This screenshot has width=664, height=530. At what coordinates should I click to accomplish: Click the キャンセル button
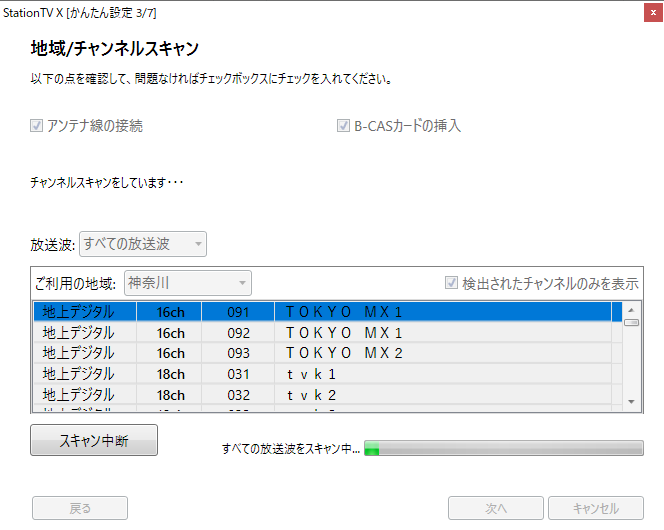596,508
